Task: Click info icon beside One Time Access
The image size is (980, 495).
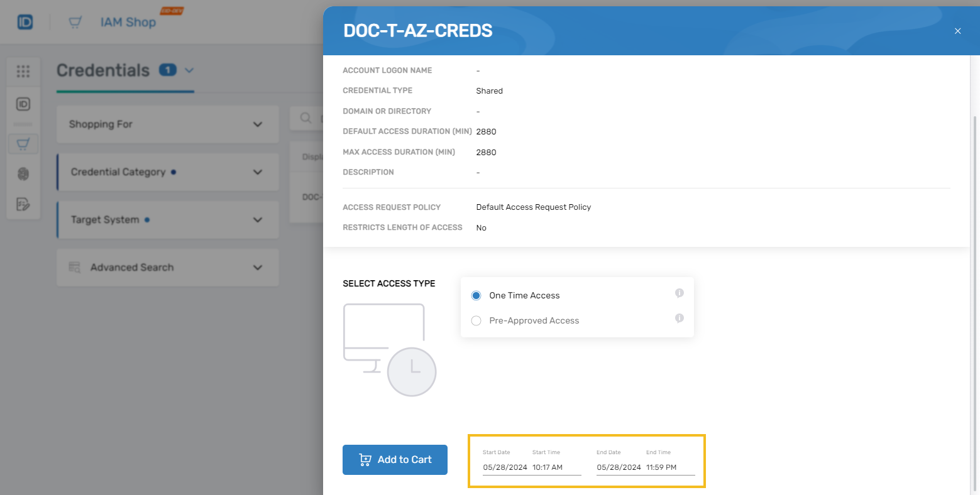Action: coord(679,293)
